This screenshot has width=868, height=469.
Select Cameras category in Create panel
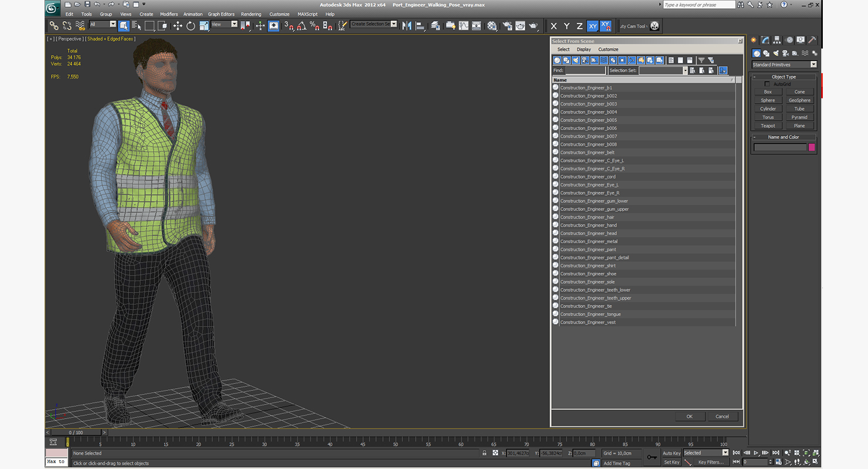coord(785,53)
